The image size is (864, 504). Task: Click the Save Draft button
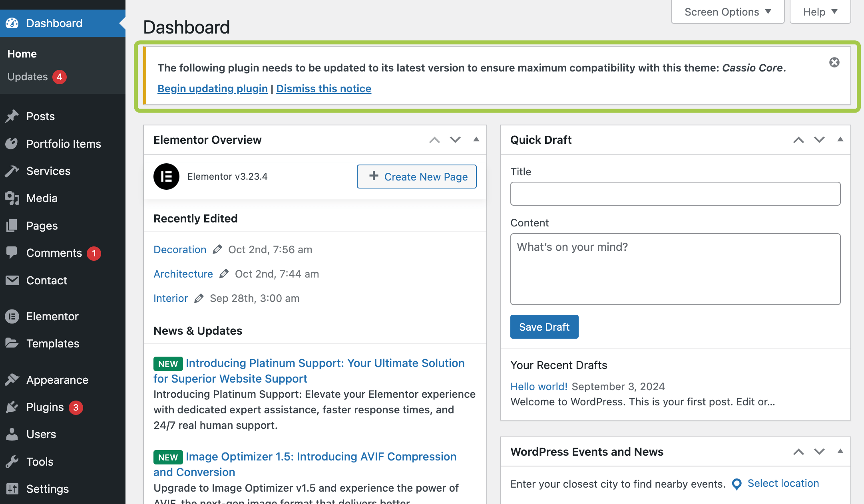tap(544, 327)
